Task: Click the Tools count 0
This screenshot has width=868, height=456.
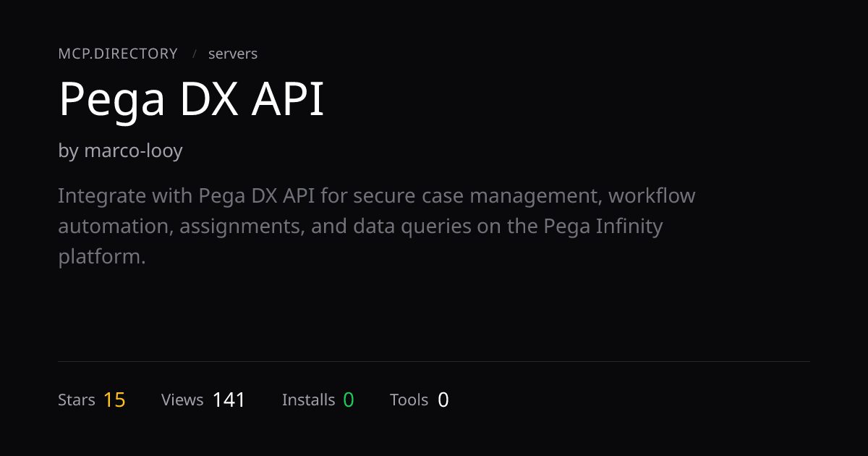Action: pyautogui.click(x=443, y=400)
